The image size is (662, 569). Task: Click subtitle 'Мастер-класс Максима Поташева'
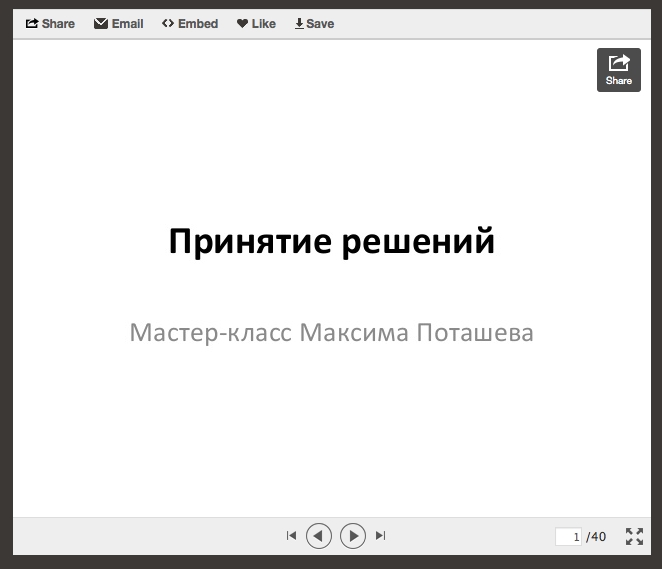[331, 333]
